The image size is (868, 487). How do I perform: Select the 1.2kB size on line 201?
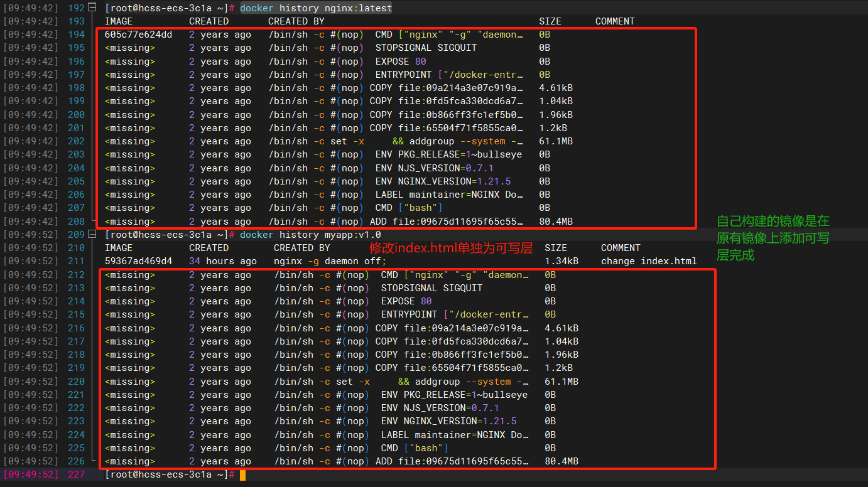tap(553, 128)
